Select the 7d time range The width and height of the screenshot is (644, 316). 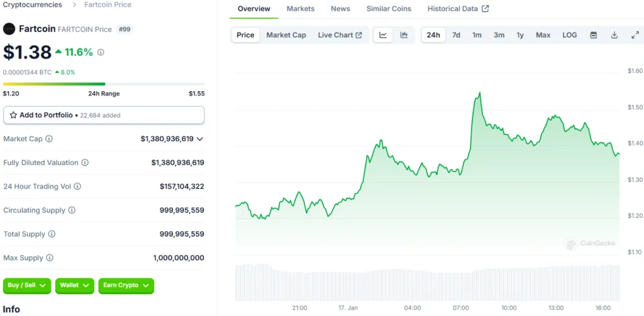point(457,35)
